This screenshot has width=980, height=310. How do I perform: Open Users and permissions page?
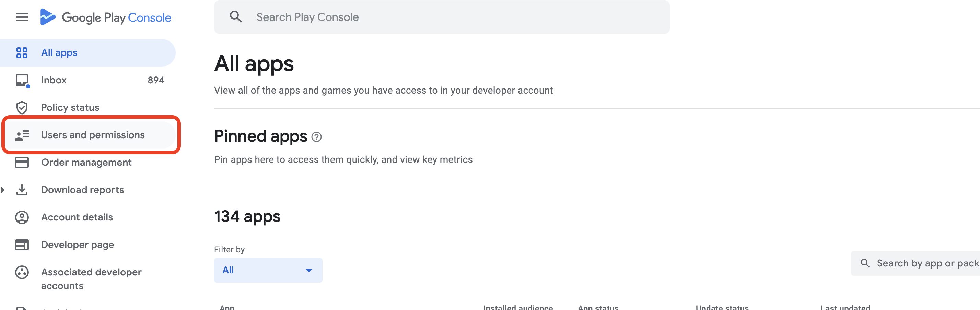tap(92, 135)
